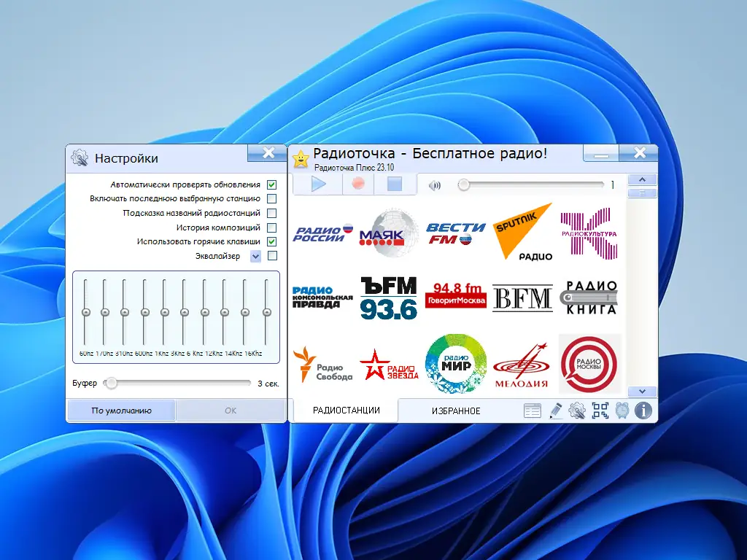747x560 pixels.
Task: Click the 16Khz equalizer slider
Action: pyautogui.click(x=267, y=312)
